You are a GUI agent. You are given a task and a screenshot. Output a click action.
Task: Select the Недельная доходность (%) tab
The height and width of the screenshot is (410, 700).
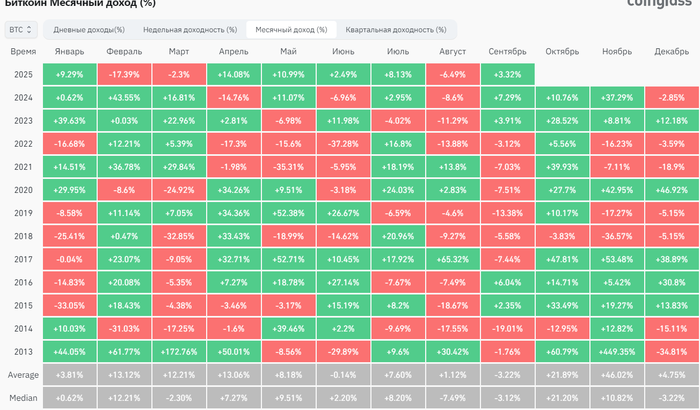[x=189, y=30]
